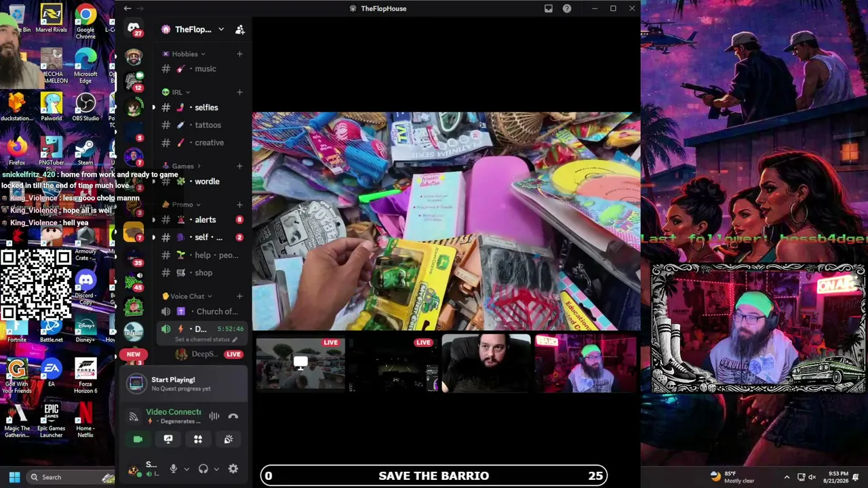Launch Marvel Rivals from the desktop
868x488 pixels.
click(52, 19)
